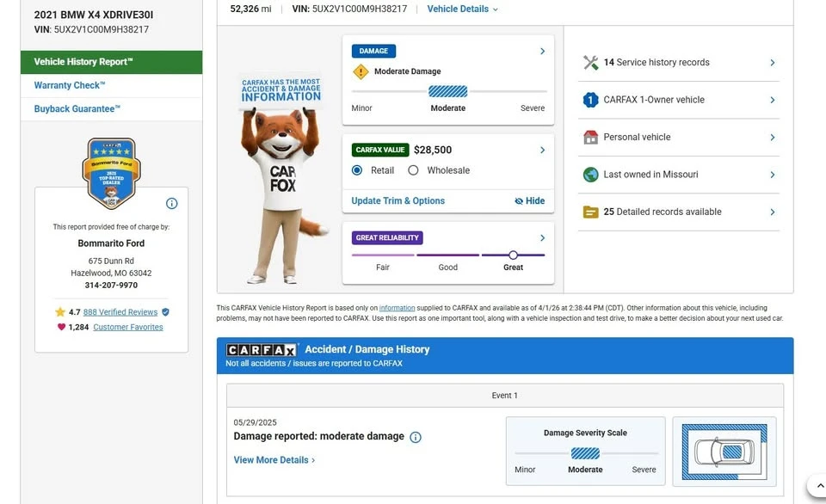Open CARFAX 1-Owner vehicle chevron

pos(773,100)
